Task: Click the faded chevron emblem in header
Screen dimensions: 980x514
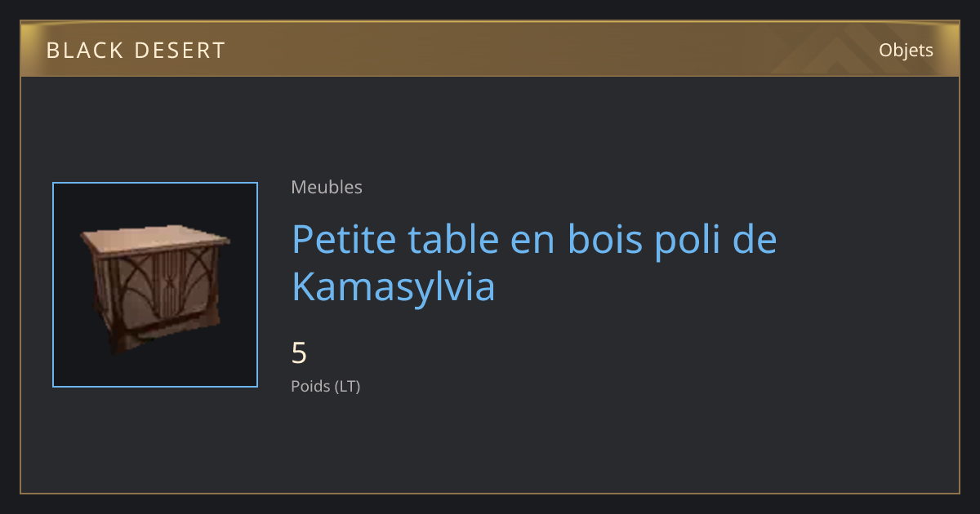Action: pos(825,51)
